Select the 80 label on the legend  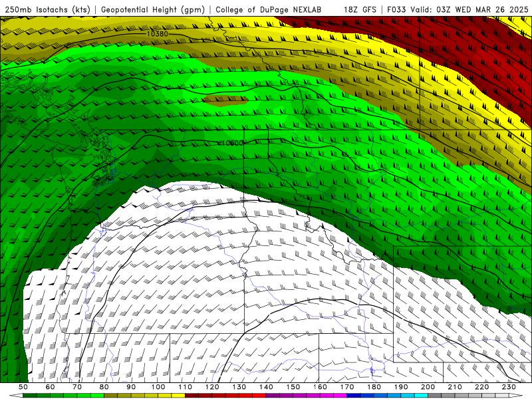[x=104, y=387]
